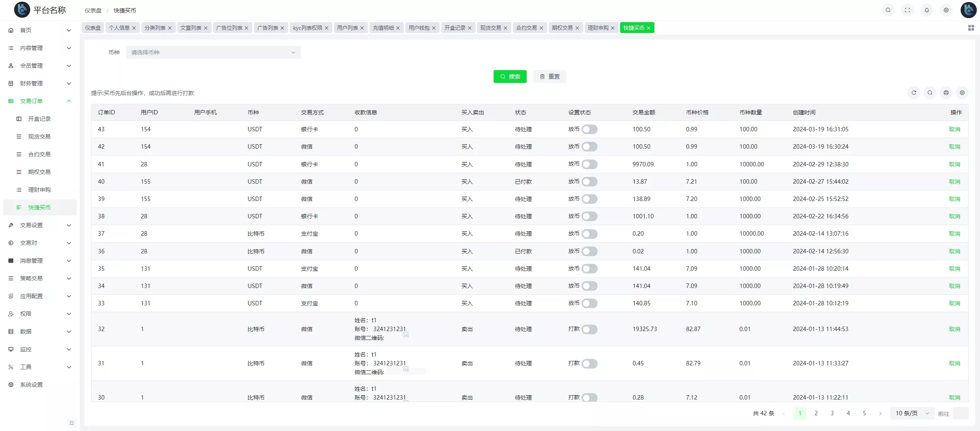The image size is (980, 431).
Task: Click the search icon in top header
Action: [888, 10]
